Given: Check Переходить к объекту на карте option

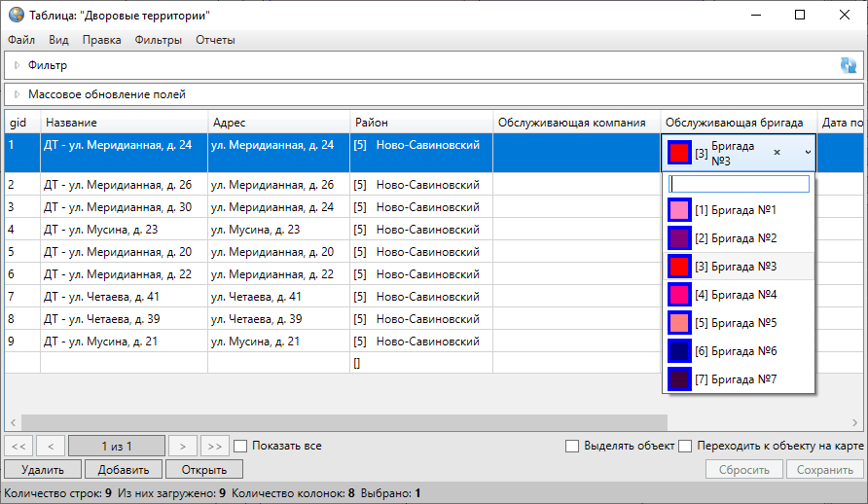Looking at the screenshot, I should click(x=685, y=446).
